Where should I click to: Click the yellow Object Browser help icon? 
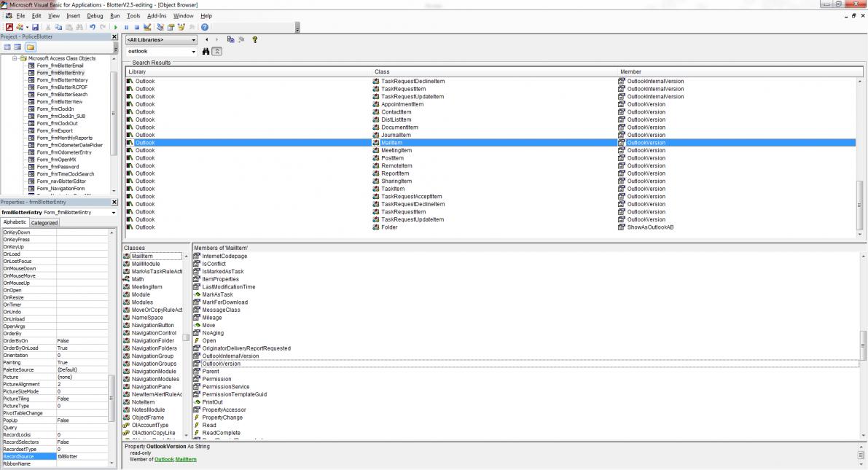(x=254, y=40)
